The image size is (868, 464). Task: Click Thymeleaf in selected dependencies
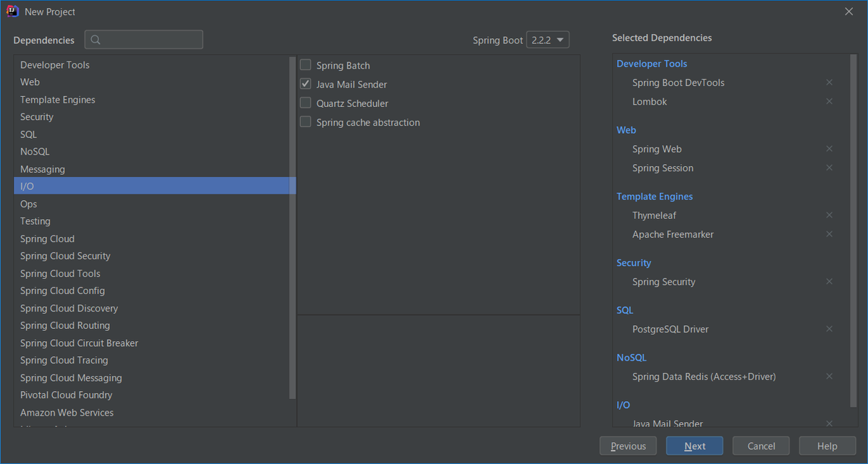[x=654, y=215]
